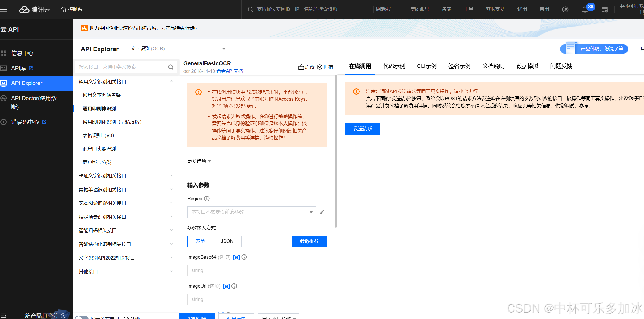This screenshot has height=319, width=644.
Task: Switch to 在线调用 tab
Action: click(360, 66)
